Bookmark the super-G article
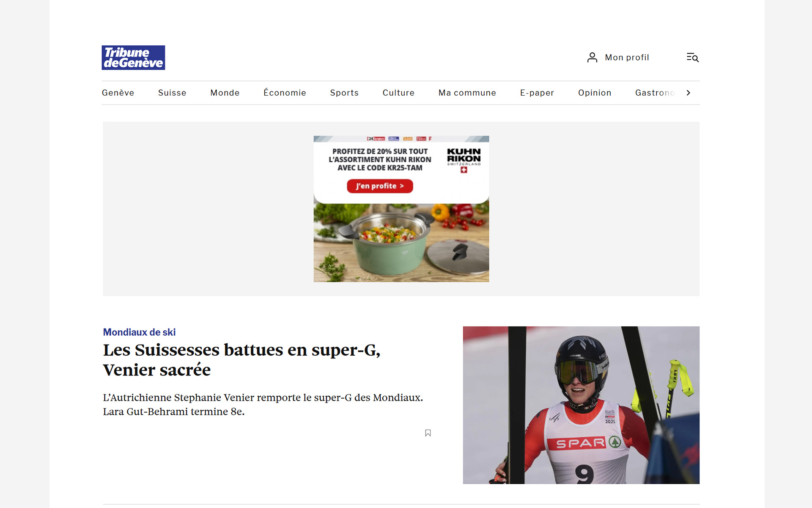Screen dimensions: 812x508 pos(428,433)
